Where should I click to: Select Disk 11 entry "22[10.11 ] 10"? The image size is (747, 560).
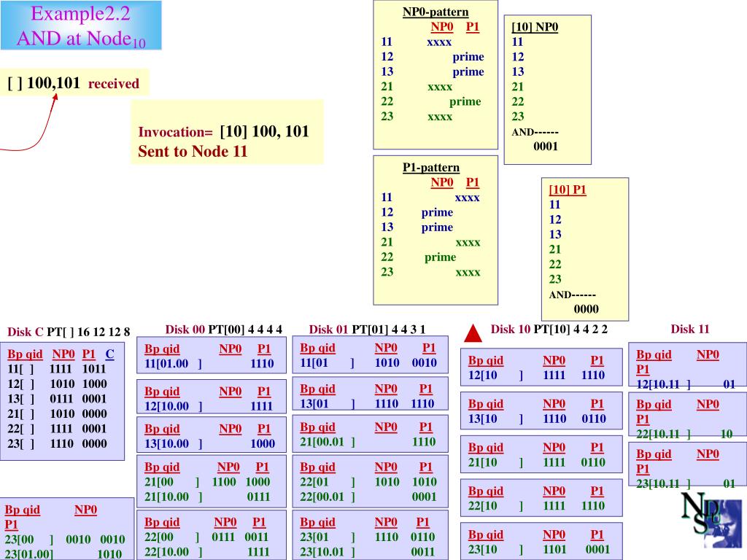pyautogui.click(x=684, y=434)
